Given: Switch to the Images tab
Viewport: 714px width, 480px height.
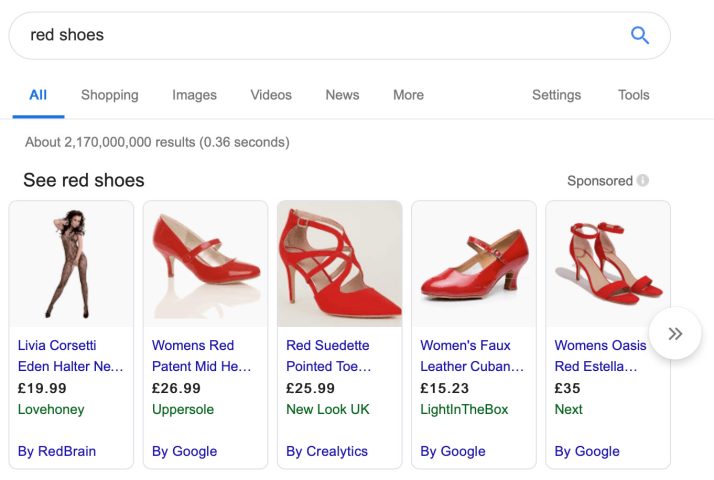Looking at the screenshot, I should coord(194,95).
